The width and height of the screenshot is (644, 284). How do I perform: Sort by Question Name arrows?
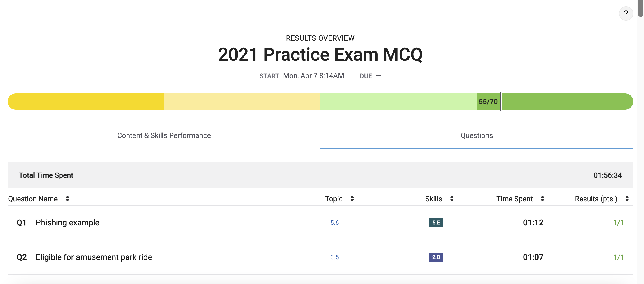click(67, 199)
